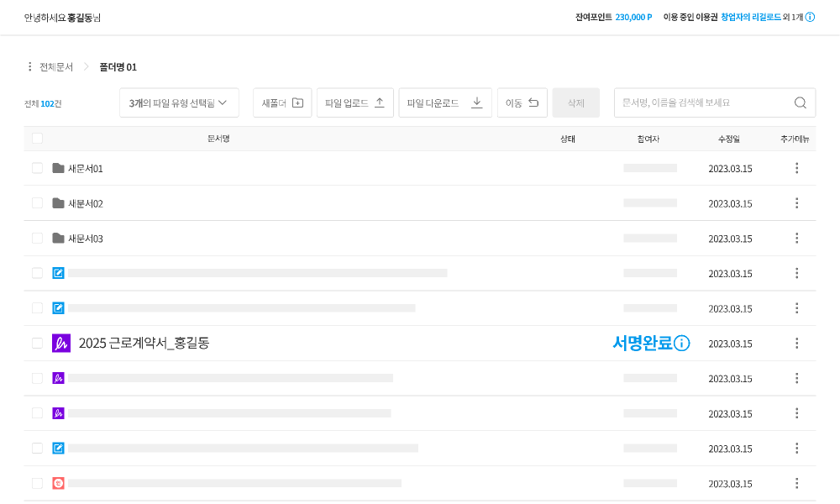Click the red stamp document icon in last row
The image size is (840, 504).
pyautogui.click(x=59, y=483)
